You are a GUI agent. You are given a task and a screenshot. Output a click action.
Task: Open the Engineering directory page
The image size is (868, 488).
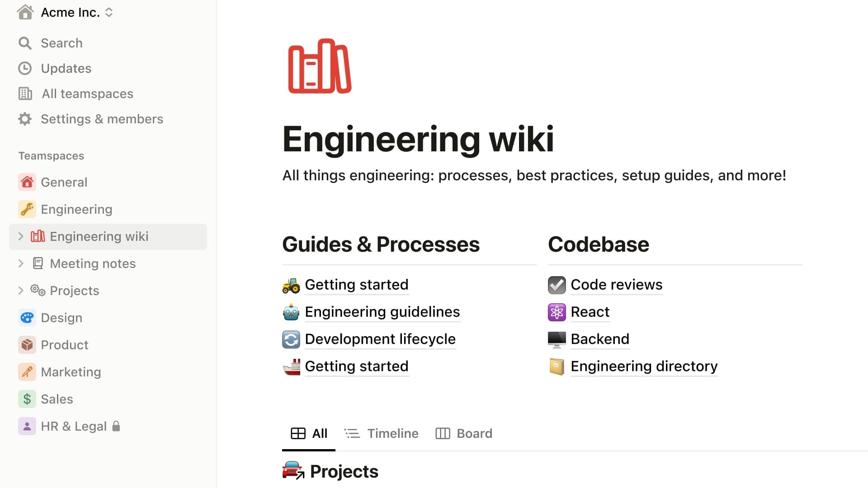pos(644,366)
